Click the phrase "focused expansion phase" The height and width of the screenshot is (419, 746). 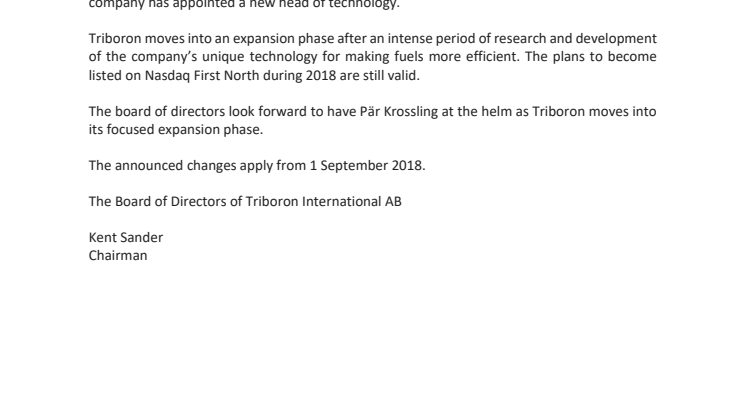(183, 130)
